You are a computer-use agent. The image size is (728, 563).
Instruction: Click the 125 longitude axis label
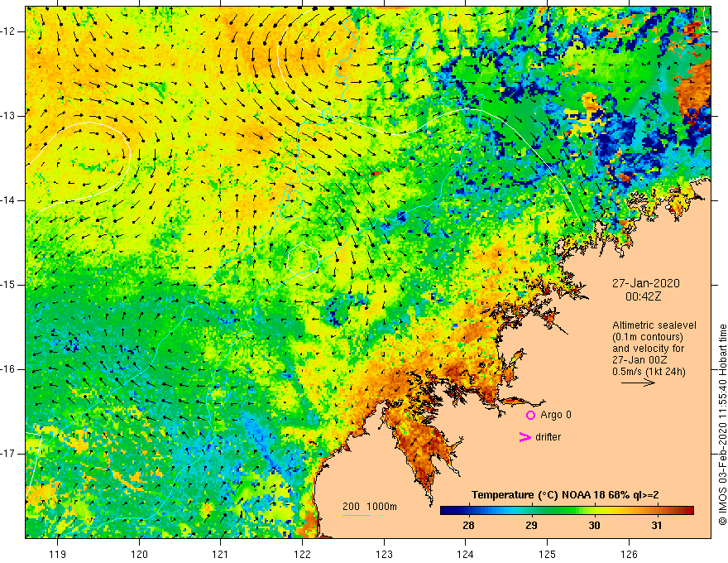click(x=548, y=554)
